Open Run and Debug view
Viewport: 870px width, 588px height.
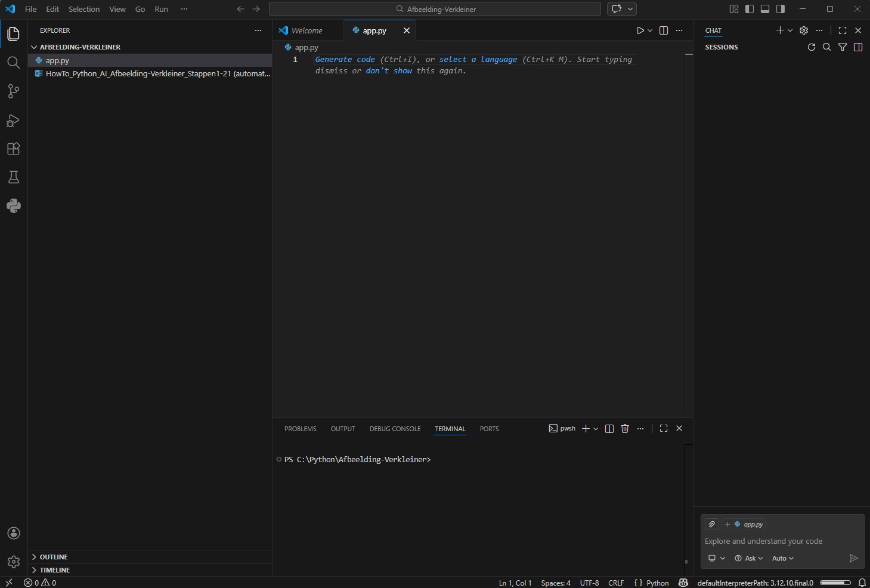tap(13, 120)
